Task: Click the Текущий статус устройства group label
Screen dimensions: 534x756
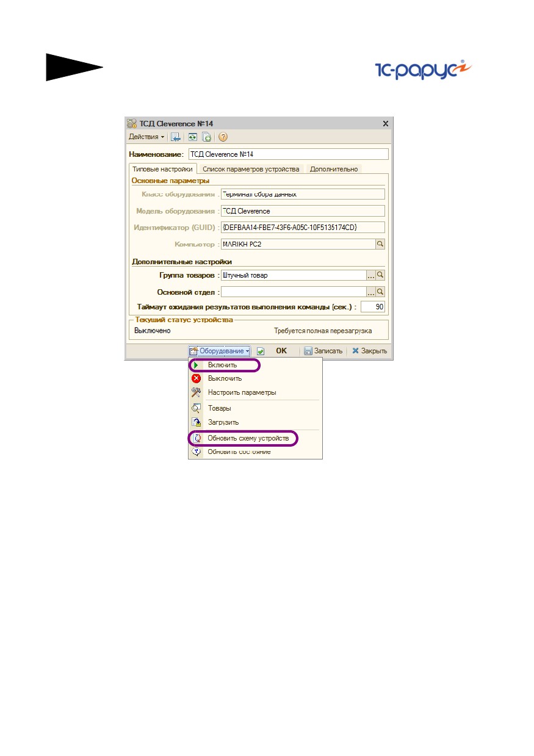Action: tap(184, 320)
